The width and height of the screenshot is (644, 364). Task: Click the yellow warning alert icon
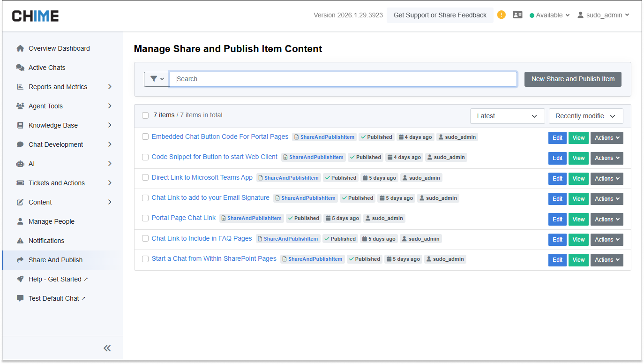click(x=502, y=15)
